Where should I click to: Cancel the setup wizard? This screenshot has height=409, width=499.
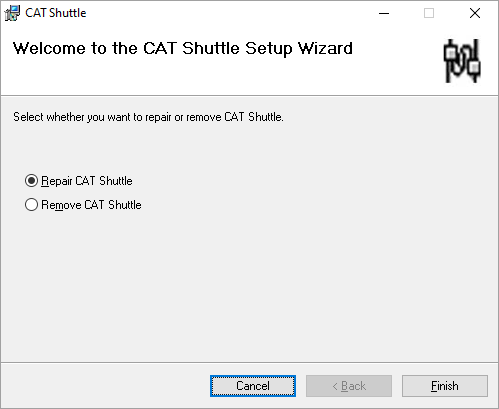[x=253, y=386]
